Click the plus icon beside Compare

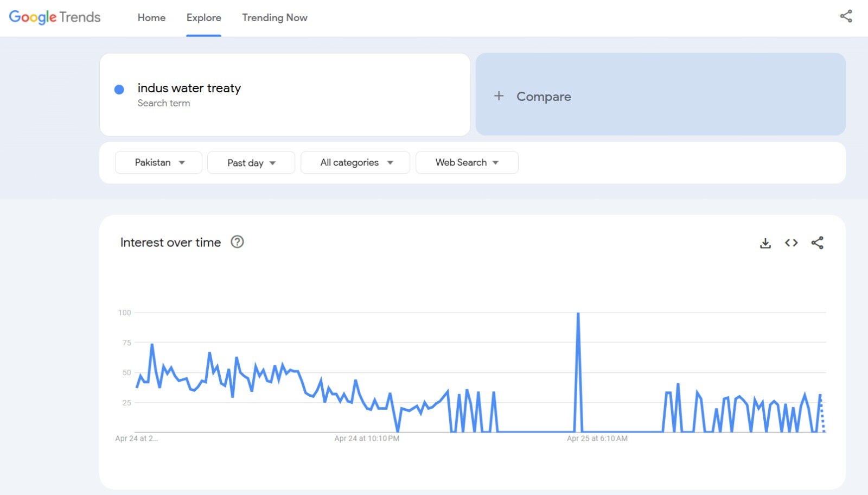coord(499,96)
